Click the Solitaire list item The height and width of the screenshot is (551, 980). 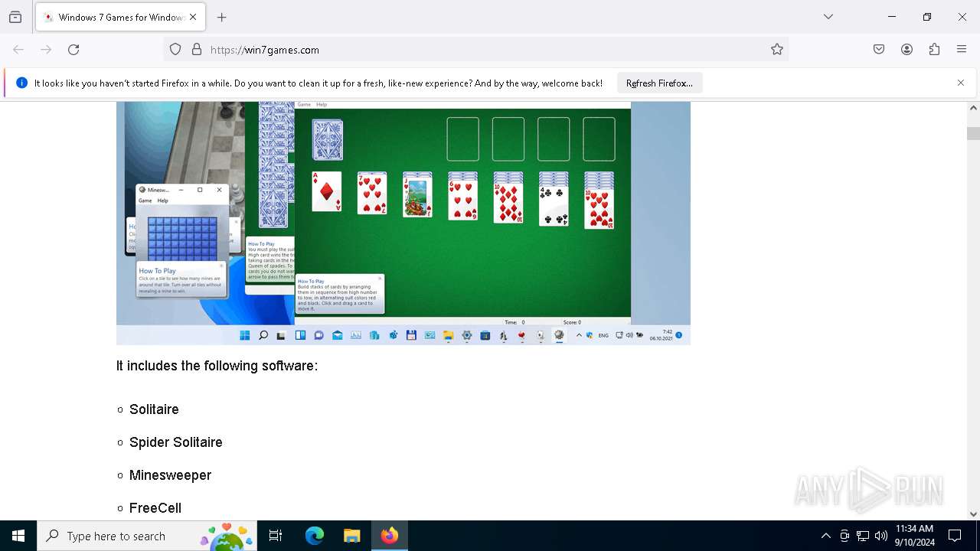(x=154, y=409)
